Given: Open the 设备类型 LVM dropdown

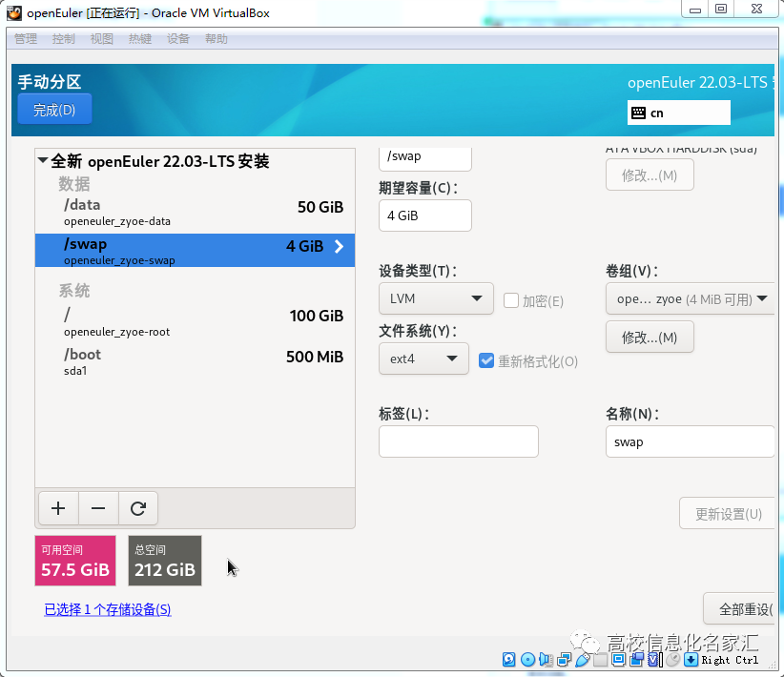Looking at the screenshot, I should [436, 298].
